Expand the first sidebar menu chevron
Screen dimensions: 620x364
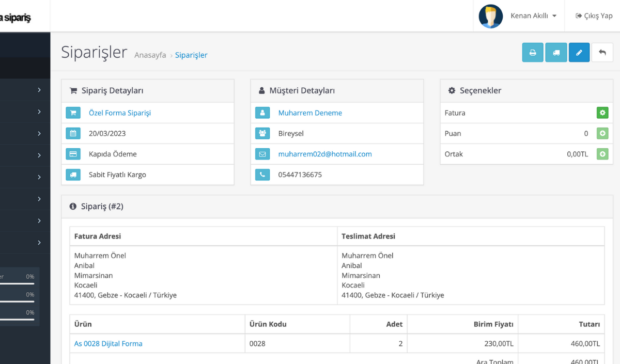[39, 90]
